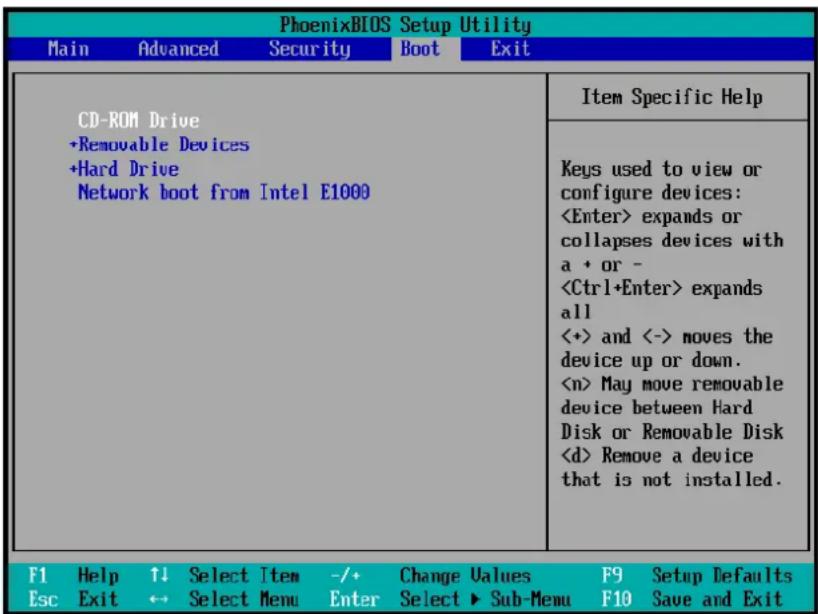Expand the Removable Devices entry
The height and width of the screenshot is (614, 818).
pos(160,145)
